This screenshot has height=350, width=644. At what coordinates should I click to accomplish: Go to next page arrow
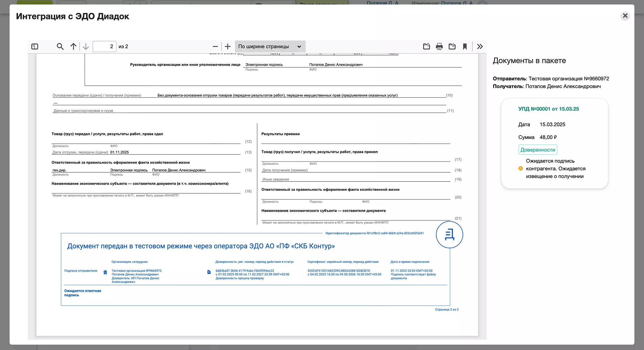(86, 46)
